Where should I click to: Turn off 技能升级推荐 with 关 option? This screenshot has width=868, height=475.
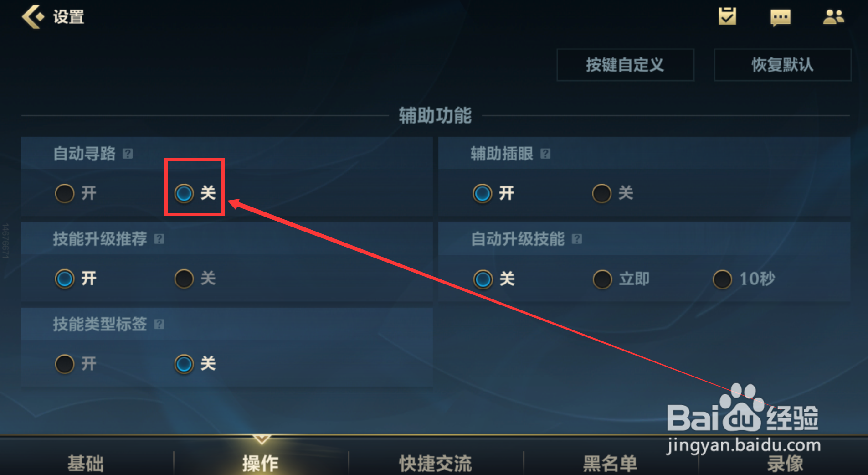tap(195, 279)
